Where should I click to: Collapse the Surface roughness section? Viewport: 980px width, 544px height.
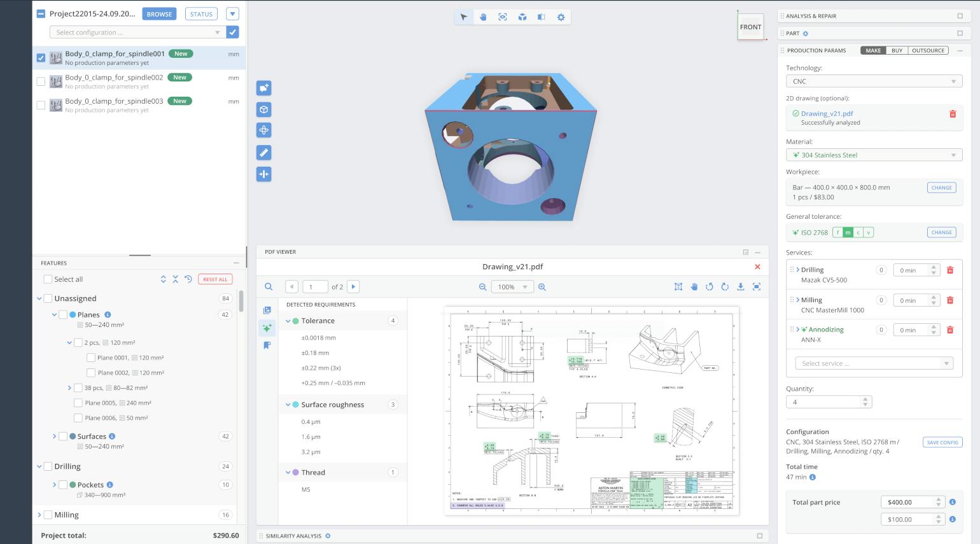288,405
